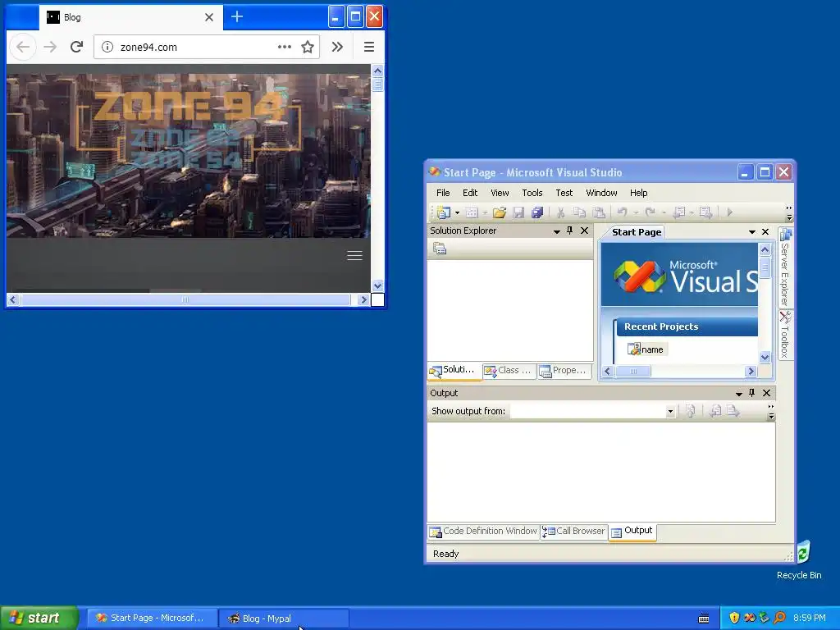
Task: Open the Mypal browser hamburger menu
Action: tap(368, 47)
